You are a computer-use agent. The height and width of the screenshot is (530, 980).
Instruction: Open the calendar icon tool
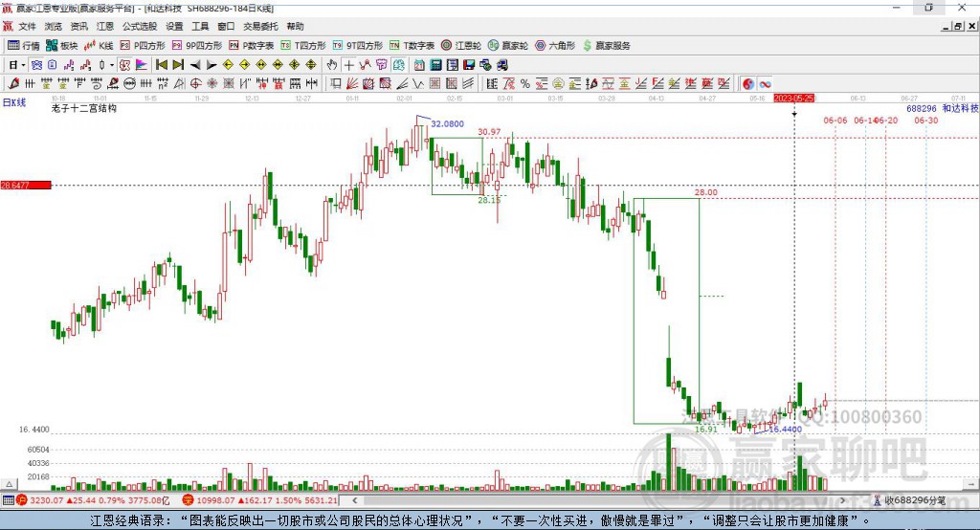419,65
